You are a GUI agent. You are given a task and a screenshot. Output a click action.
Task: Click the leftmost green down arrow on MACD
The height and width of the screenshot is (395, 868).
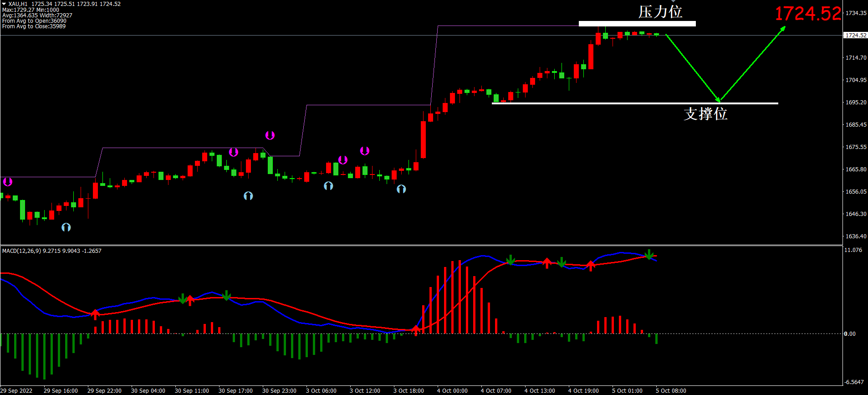tap(183, 299)
